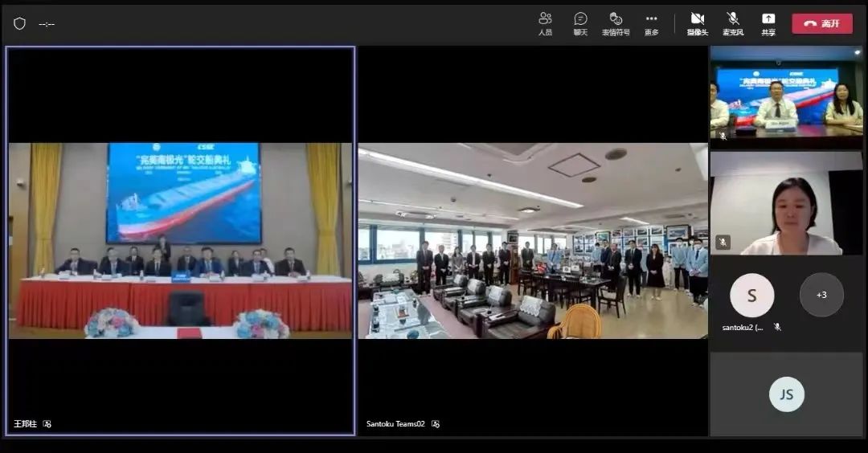Image resolution: width=868 pixels, height=453 pixels.
Task: Click the S avatar for santoku2
Action: [751, 295]
